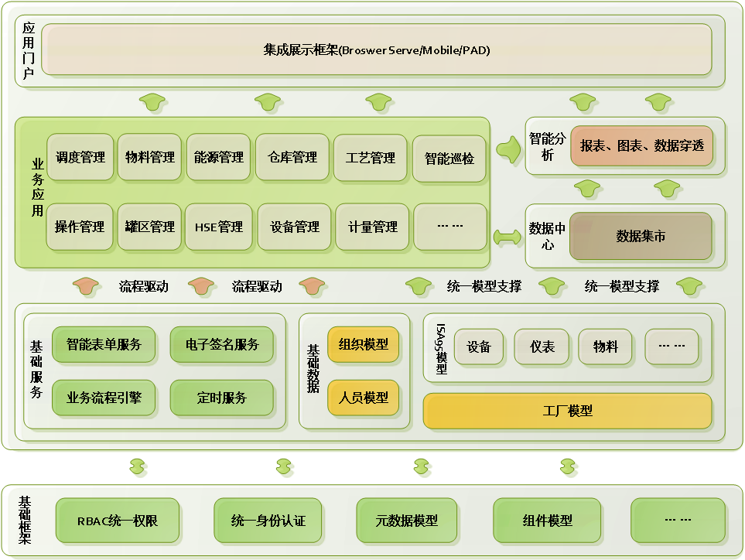Image resolution: width=745 pixels, height=560 pixels.
Task: Select the RBAC统一权限 framework box
Action: point(118,521)
